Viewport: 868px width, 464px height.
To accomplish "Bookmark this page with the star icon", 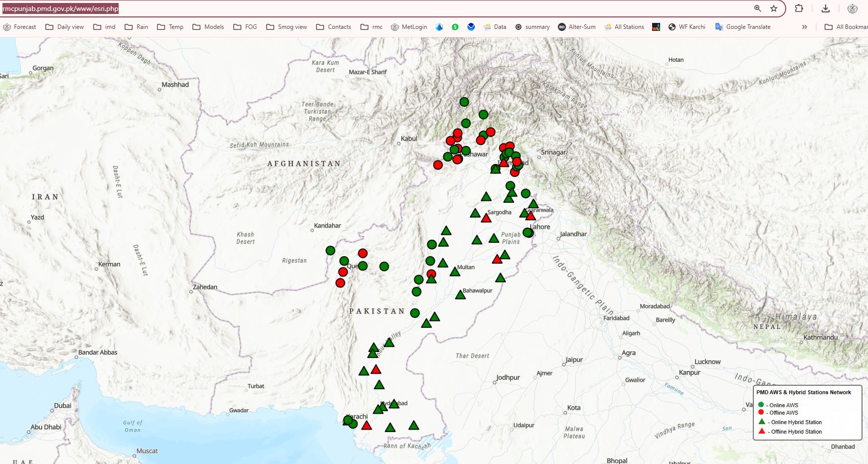I will click(774, 8).
